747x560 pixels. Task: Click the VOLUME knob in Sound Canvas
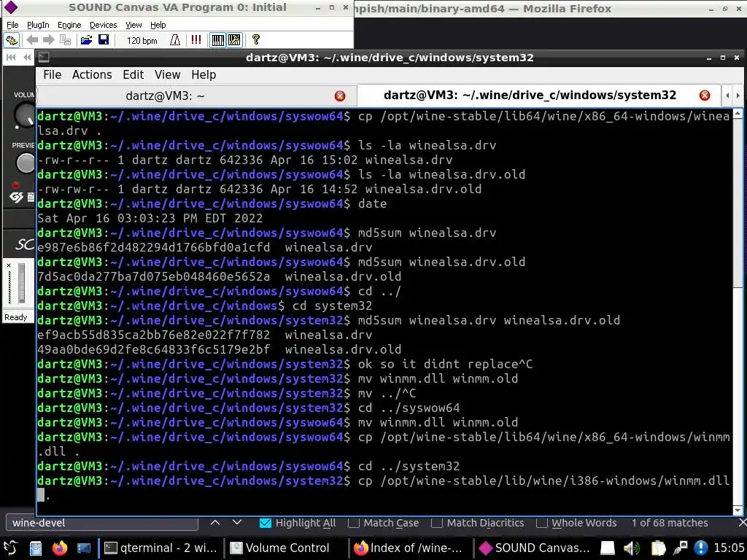(x=24, y=114)
